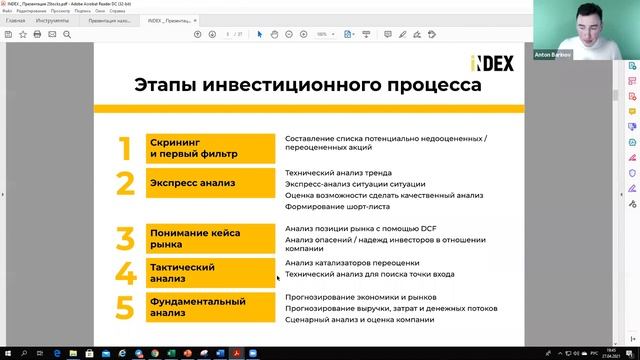Click the Понимание кейса рынка box

[x=210, y=239]
